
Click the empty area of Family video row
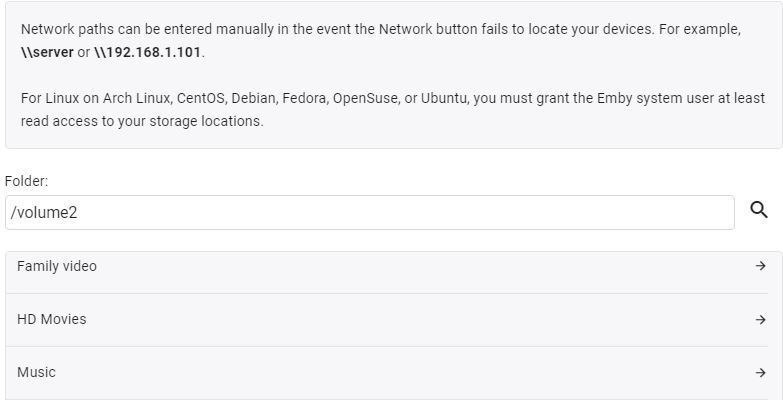(400, 266)
